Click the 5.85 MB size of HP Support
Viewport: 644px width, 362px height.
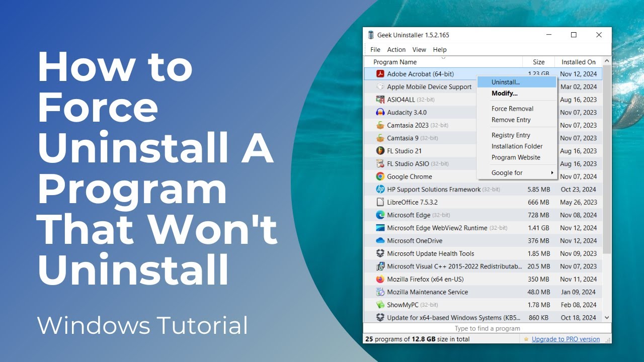click(538, 190)
